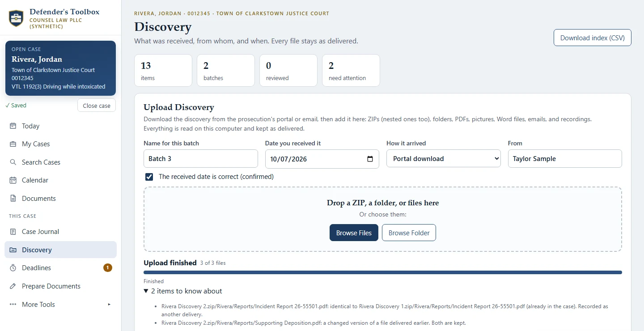
Task: Open the 'How it arrived' dropdown
Action: pyautogui.click(x=444, y=159)
